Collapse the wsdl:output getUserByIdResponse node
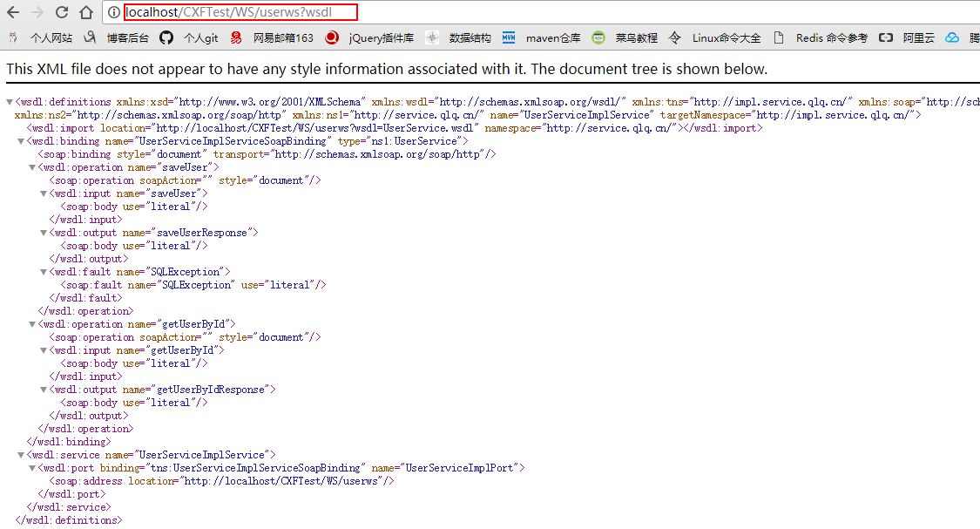Viewport: 980px width, 529px height. click(44, 390)
